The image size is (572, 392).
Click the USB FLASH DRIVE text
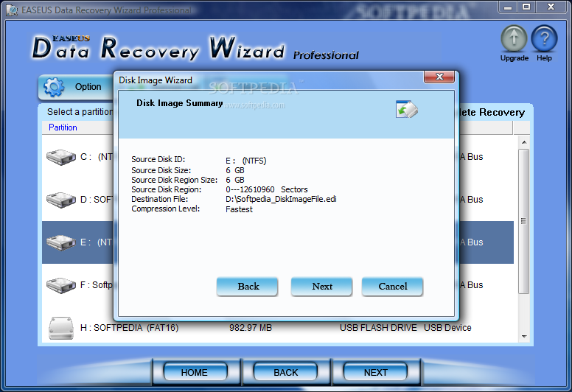(x=378, y=328)
